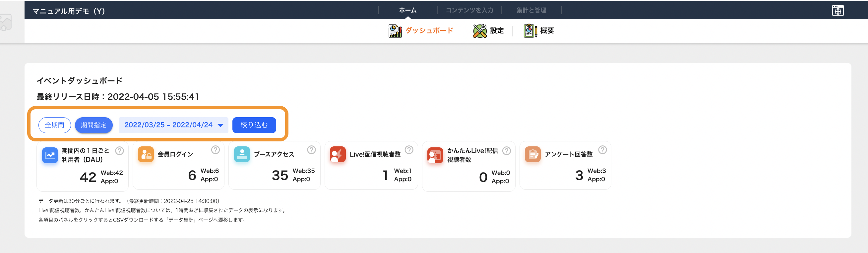Open help for 会員ログイン panel
868x253 pixels.
tap(215, 150)
